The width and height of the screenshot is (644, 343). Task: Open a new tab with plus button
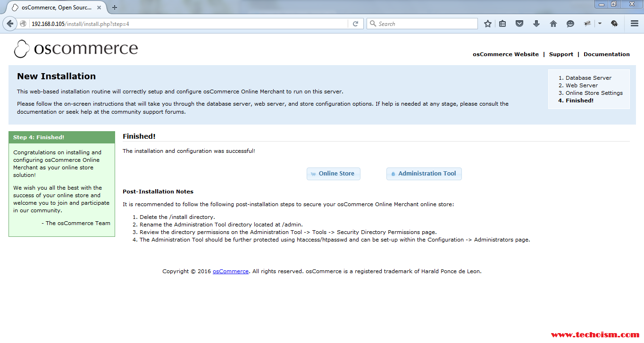coord(115,8)
